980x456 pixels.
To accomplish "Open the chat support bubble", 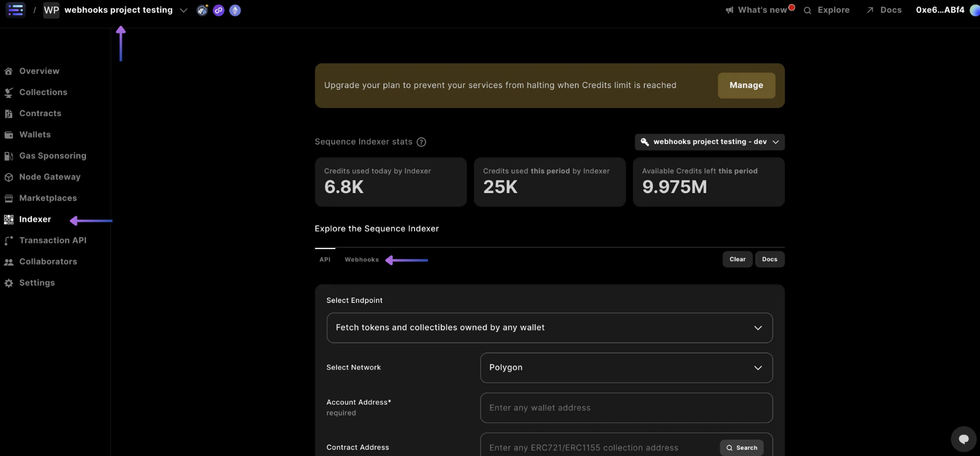I will coord(963,439).
